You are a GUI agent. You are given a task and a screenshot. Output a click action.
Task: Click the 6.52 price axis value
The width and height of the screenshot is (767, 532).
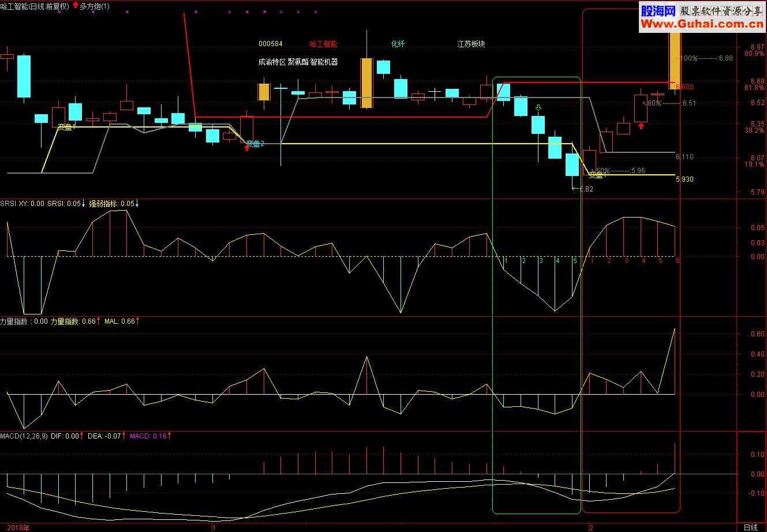coord(757,103)
